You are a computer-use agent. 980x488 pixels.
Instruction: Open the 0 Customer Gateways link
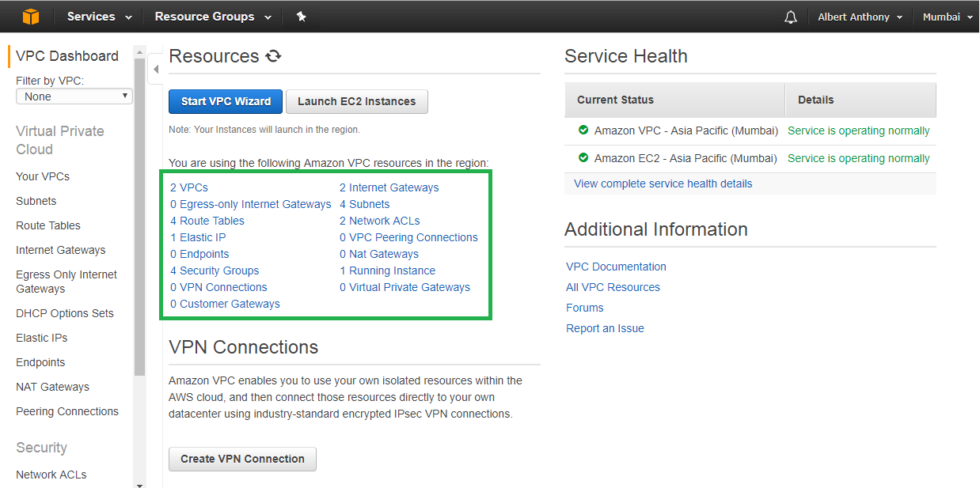225,304
